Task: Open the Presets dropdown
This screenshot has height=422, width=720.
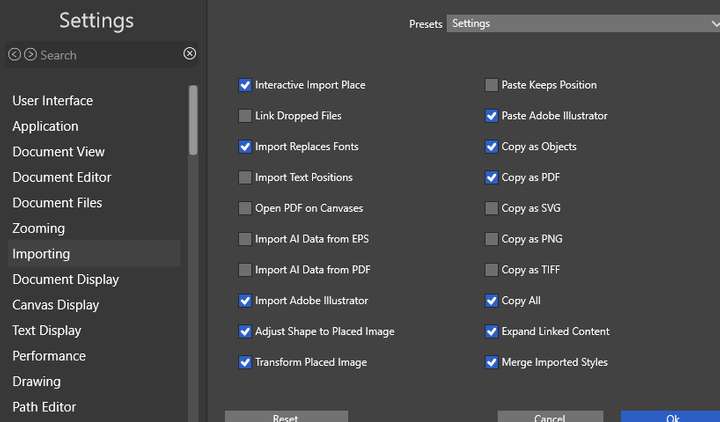Action: [x=582, y=23]
